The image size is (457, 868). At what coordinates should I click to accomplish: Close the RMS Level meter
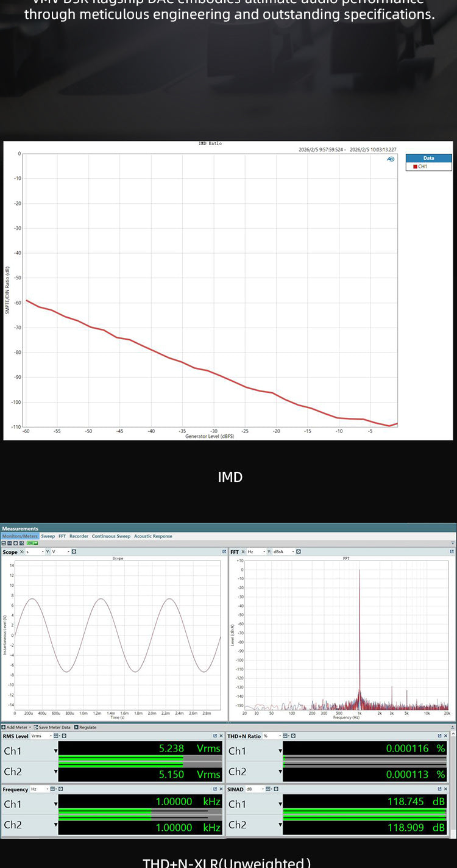[221, 736]
